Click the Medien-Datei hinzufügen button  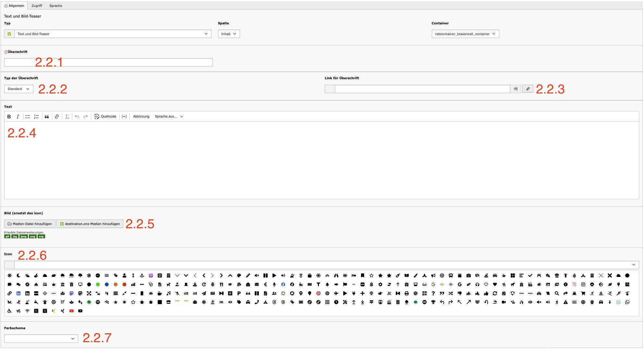pos(30,224)
